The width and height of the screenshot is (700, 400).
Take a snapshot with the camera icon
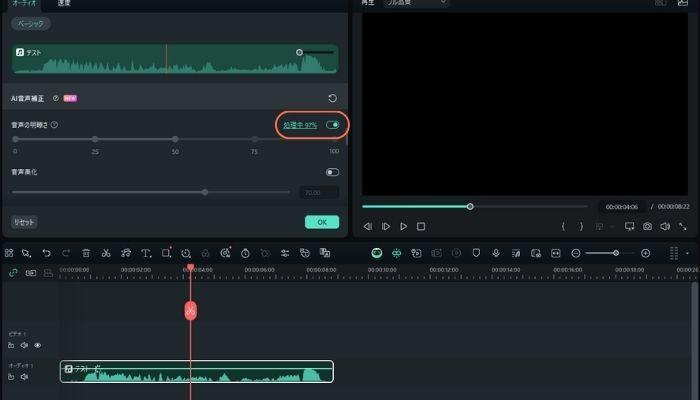click(x=648, y=227)
